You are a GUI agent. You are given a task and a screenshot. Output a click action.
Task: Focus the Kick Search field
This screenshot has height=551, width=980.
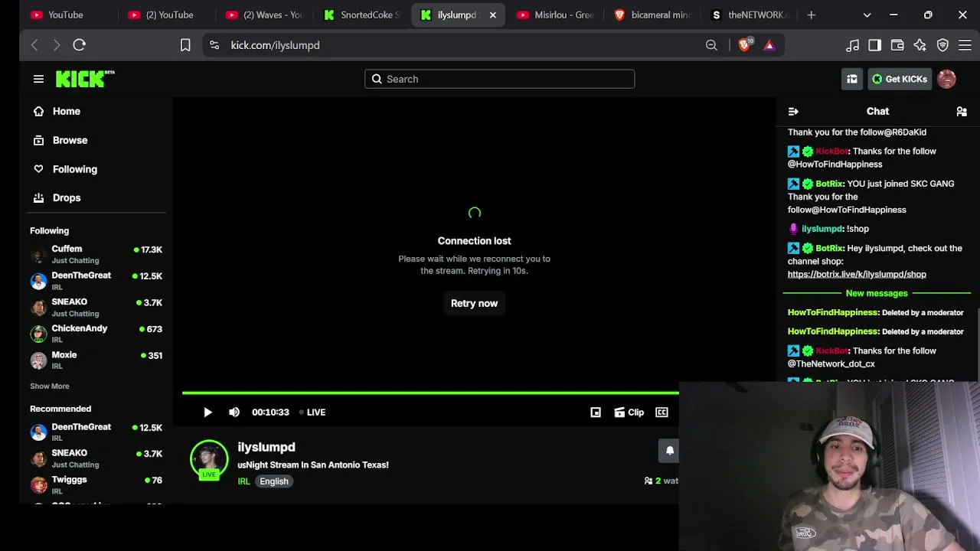[x=499, y=79]
